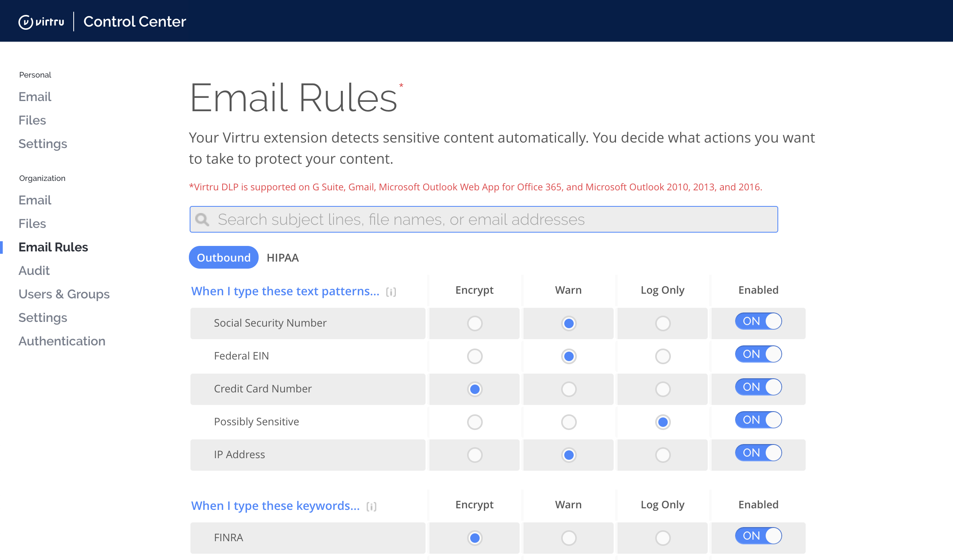Open the Authentication page
Image resolution: width=953 pixels, height=560 pixels.
pos(62,341)
